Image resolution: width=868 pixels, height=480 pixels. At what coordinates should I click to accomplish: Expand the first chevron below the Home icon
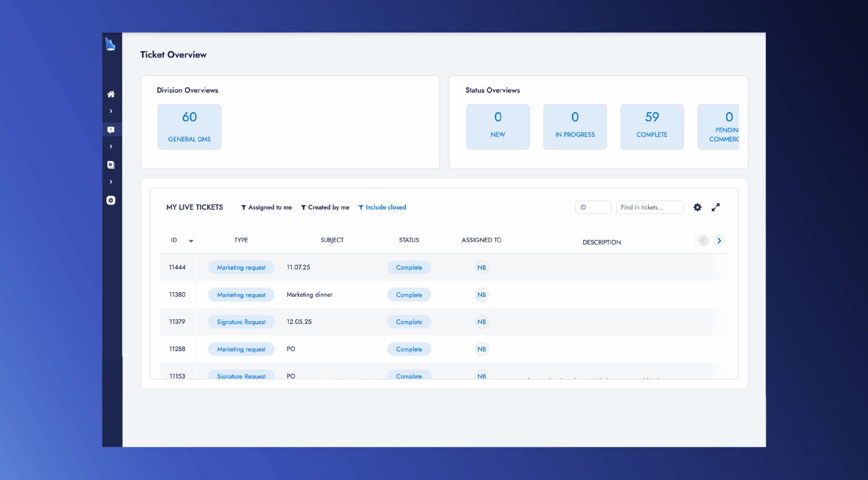coord(111,111)
